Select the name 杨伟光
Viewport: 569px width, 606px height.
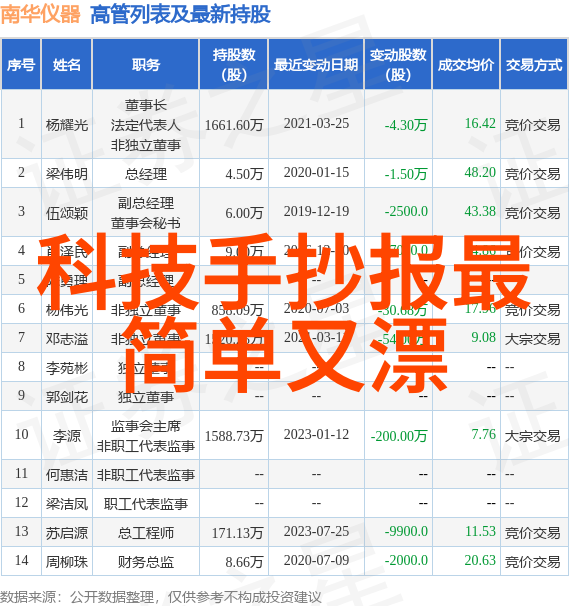(x=67, y=310)
